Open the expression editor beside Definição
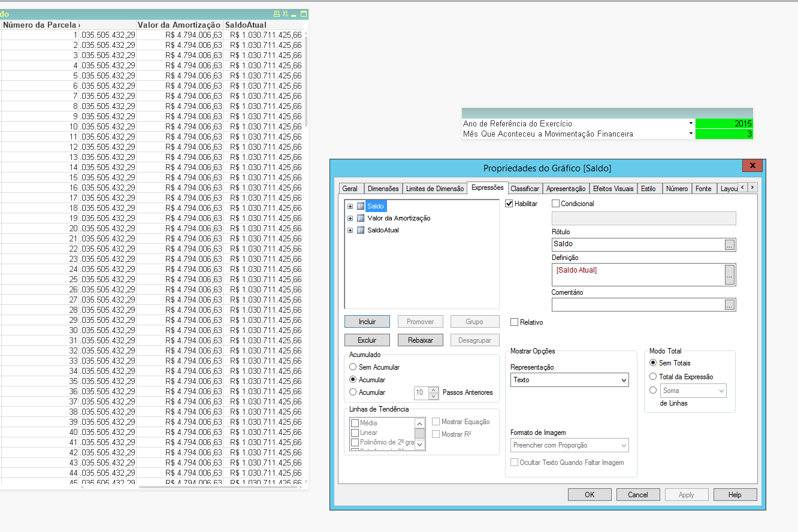The width and height of the screenshot is (798, 532). pos(729,275)
